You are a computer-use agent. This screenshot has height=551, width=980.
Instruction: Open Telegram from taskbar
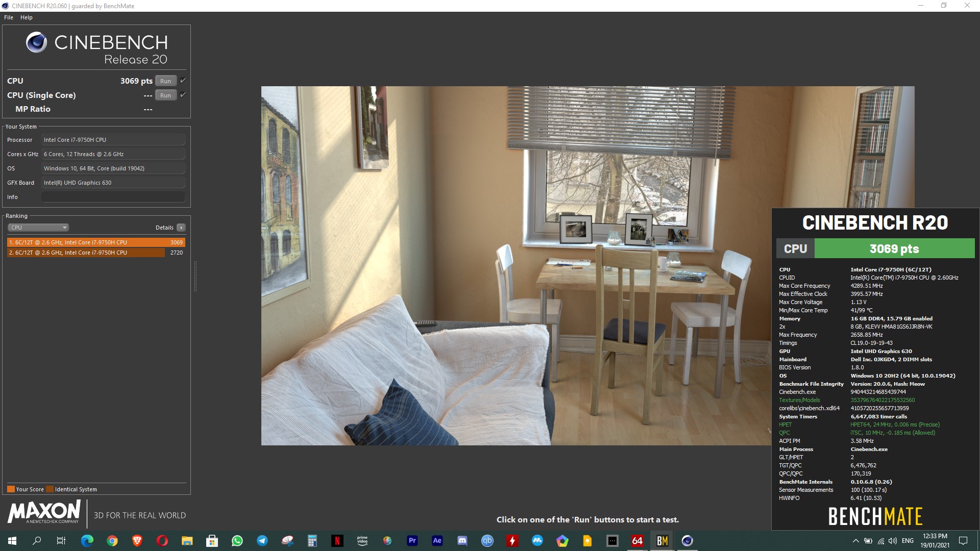[x=262, y=541]
